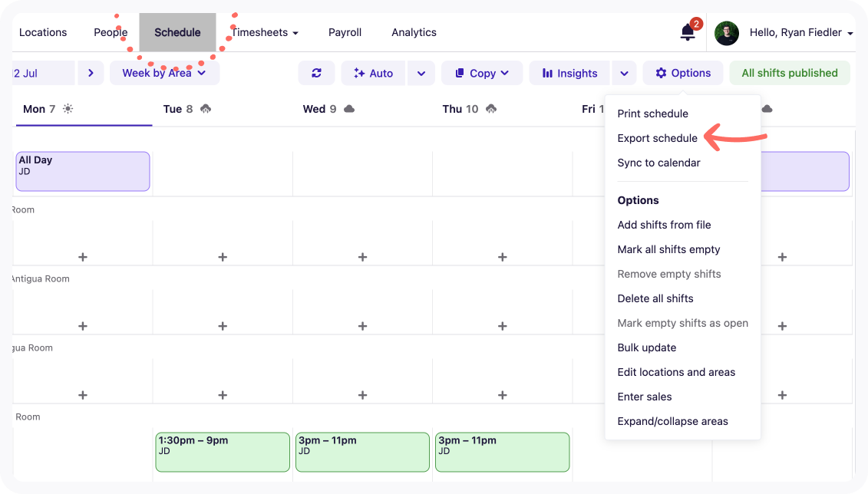This screenshot has width=868, height=494.
Task: Switch to the Payroll tab
Action: [345, 32]
